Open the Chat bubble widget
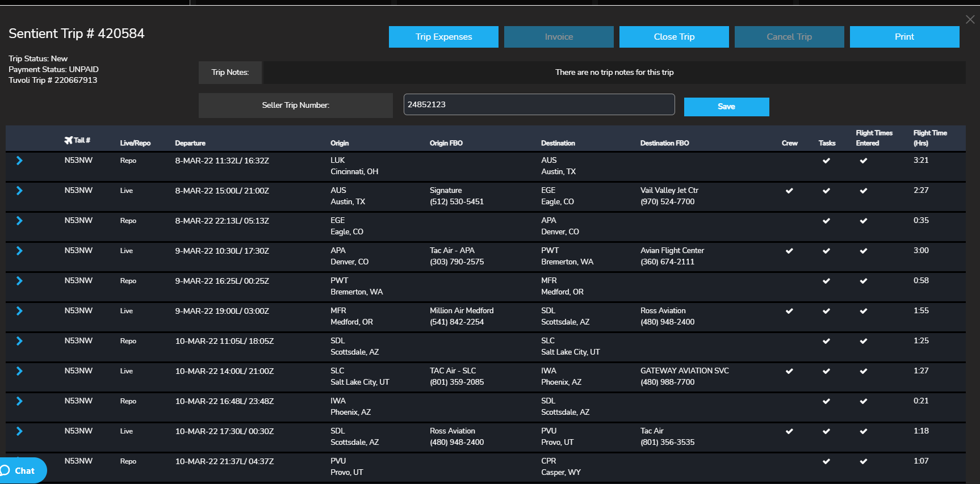This screenshot has width=980, height=484. click(x=23, y=470)
